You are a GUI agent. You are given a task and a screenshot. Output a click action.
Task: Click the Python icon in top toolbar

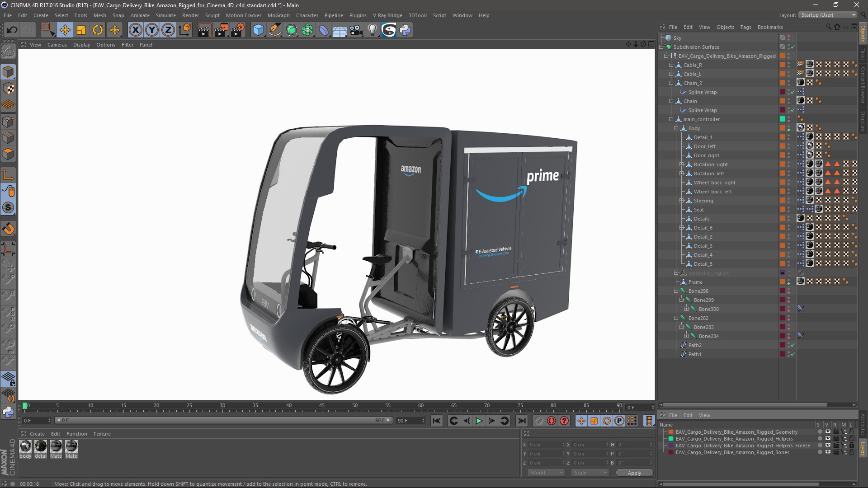pyautogui.click(x=406, y=30)
